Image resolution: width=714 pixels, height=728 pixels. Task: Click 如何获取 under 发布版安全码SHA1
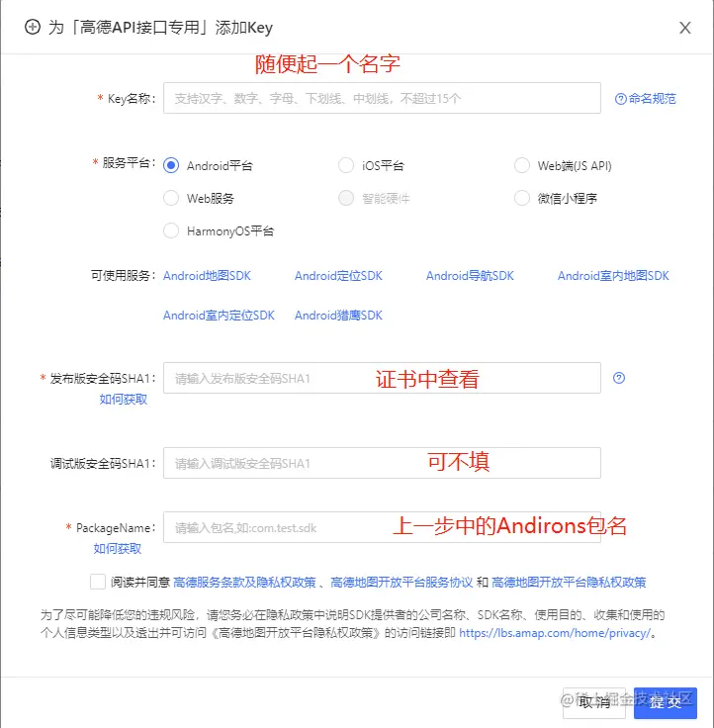[x=124, y=400]
